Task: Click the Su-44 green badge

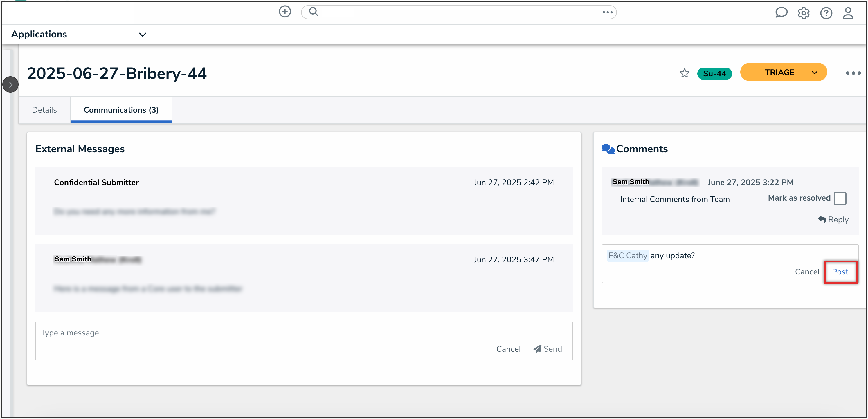Action: [714, 73]
